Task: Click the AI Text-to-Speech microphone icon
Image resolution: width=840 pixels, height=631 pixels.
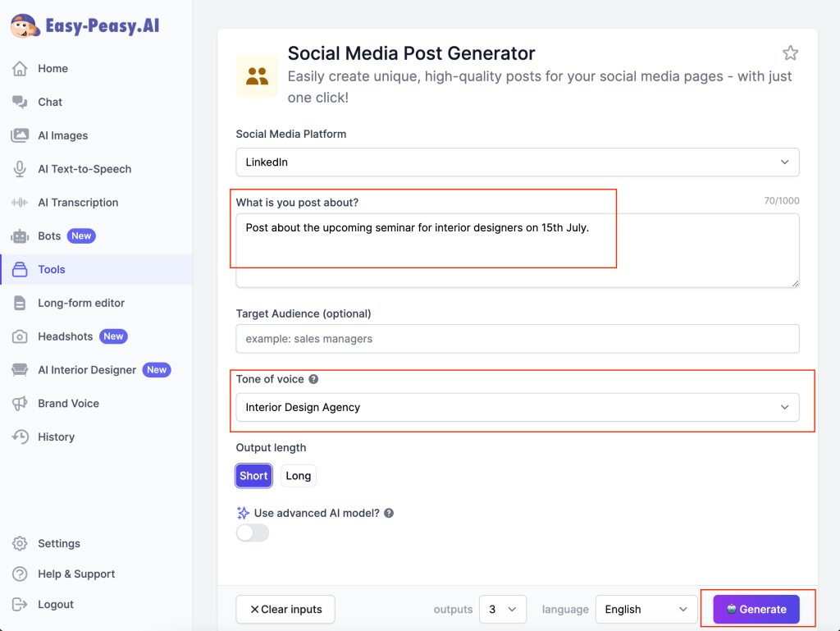Action: 20,169
